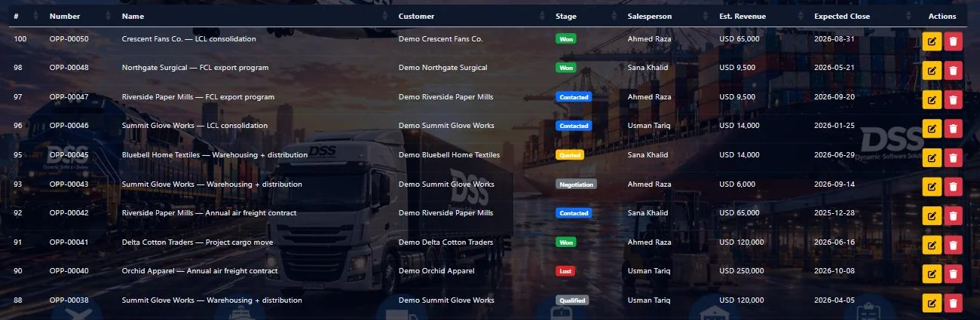The image size is (980, 320).
Task: Edit opportunity OPP-00047
Action: [x=932, y=100]
